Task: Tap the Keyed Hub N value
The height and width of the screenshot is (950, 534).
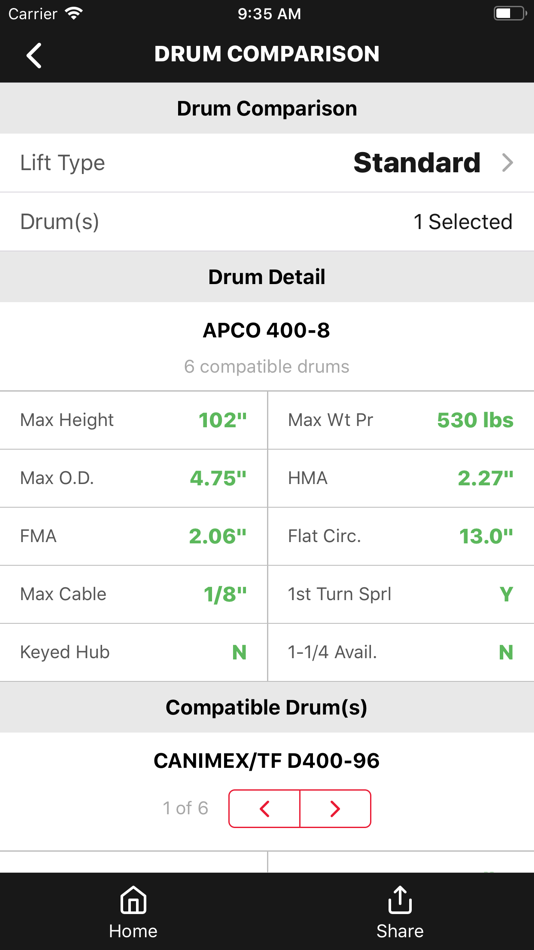Action: [x=239, y=653]
